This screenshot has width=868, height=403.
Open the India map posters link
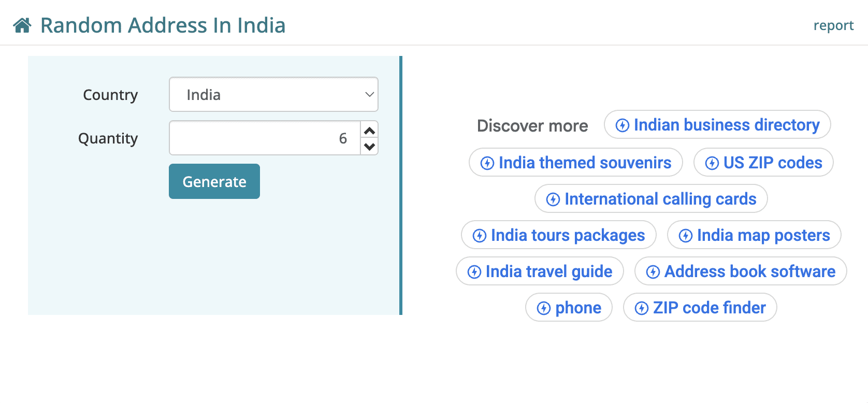point(763,235)
